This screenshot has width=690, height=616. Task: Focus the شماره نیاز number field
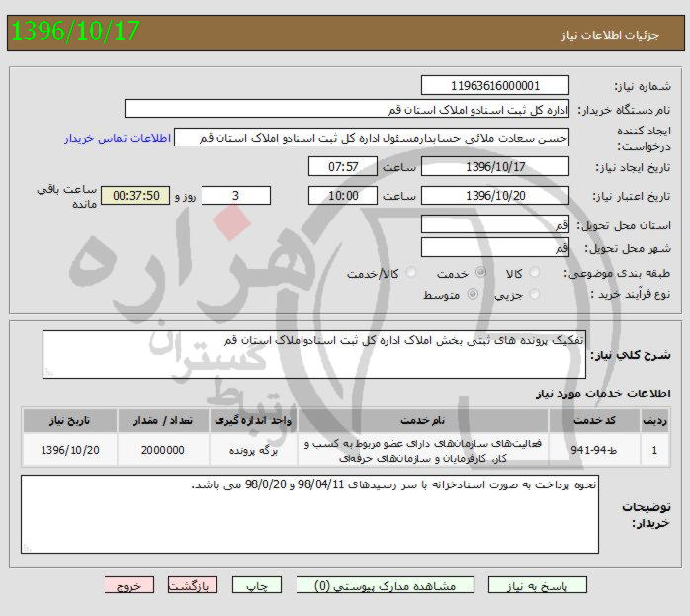coord(495,85)
